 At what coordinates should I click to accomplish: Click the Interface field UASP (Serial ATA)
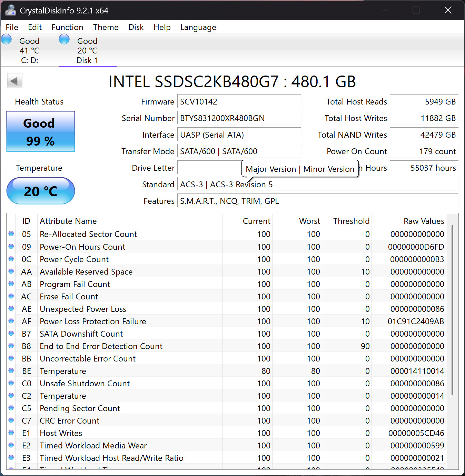point(239,135)
